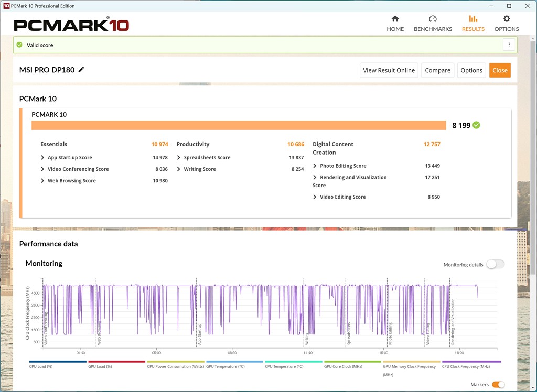The height and width of the screenshot is (392, 537).
Task: Expand the Photo Editing Score row
Action: coord(315,166)
